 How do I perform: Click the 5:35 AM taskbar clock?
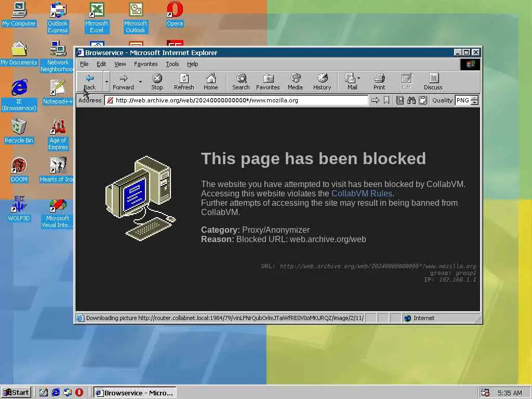coord(510,393)
